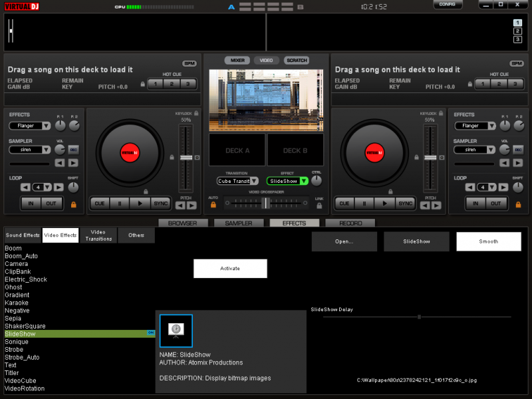Image resolution: width=532 pixels, height=399 pixels.
Task: Click the left sampler REC button
Action: [73, 150]
